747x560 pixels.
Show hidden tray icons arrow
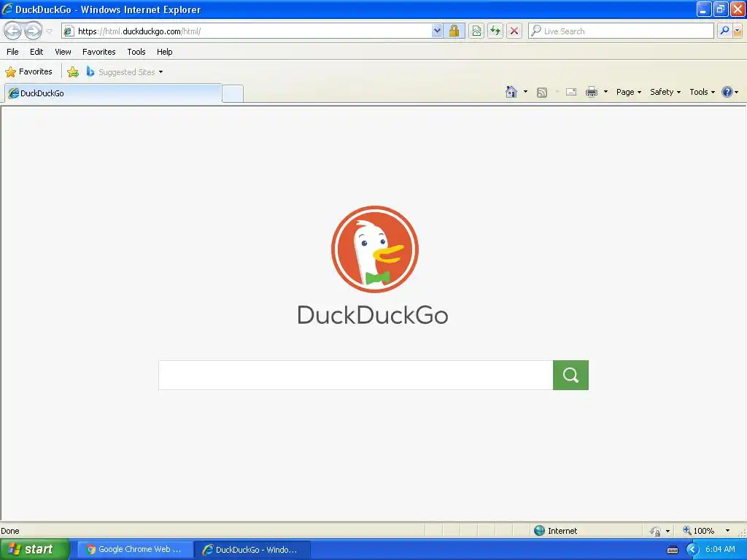pos(692,550)
